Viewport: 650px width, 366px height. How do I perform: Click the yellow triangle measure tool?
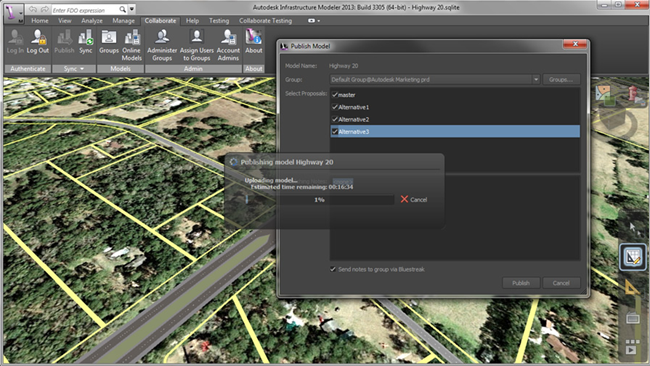pos(632,288)
